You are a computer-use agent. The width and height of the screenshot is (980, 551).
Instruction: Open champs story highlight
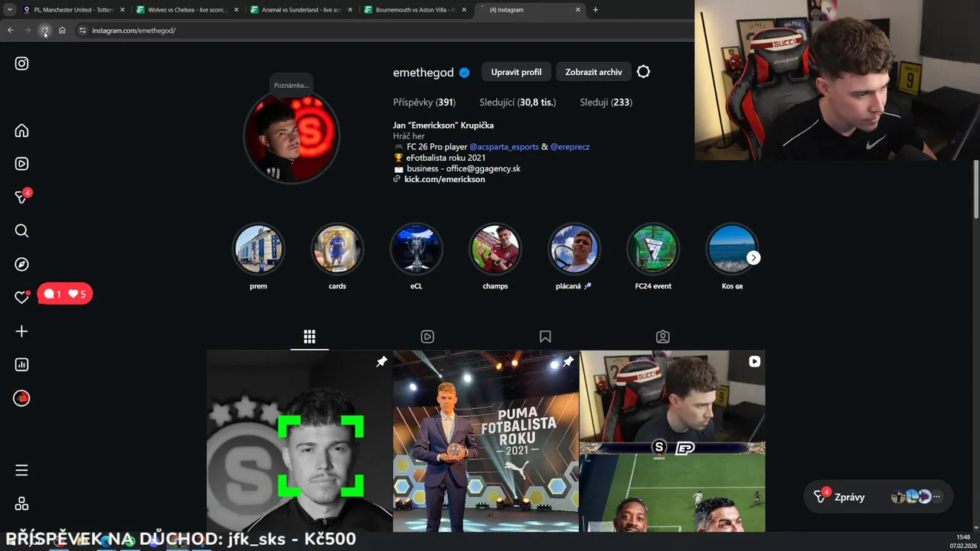(495, 249)
